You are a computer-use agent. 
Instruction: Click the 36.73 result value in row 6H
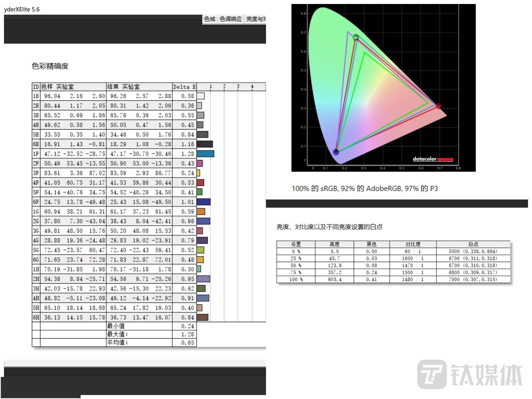point(118,317)
